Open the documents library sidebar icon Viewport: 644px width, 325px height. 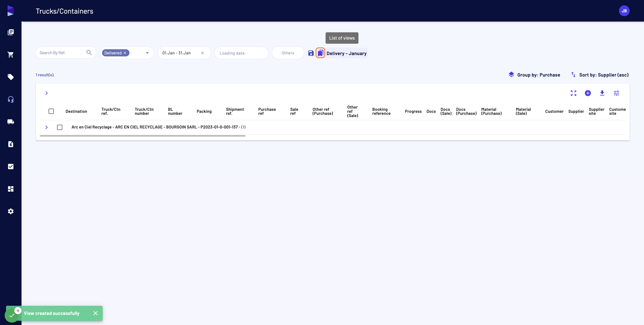point(11,32)
